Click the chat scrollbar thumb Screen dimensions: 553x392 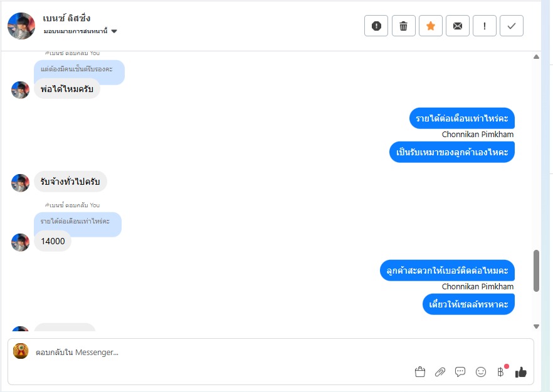(537, 271)
